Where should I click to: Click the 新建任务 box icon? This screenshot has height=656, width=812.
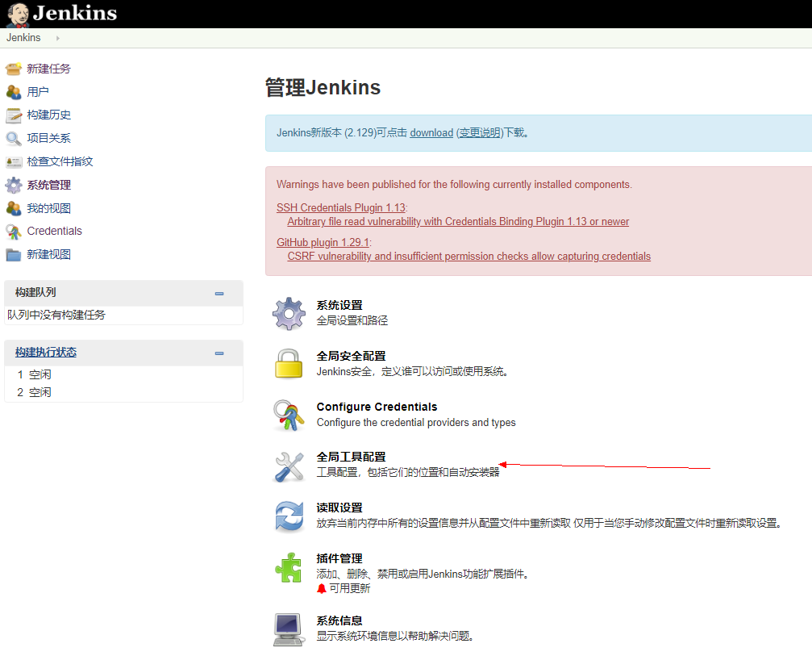14,69
